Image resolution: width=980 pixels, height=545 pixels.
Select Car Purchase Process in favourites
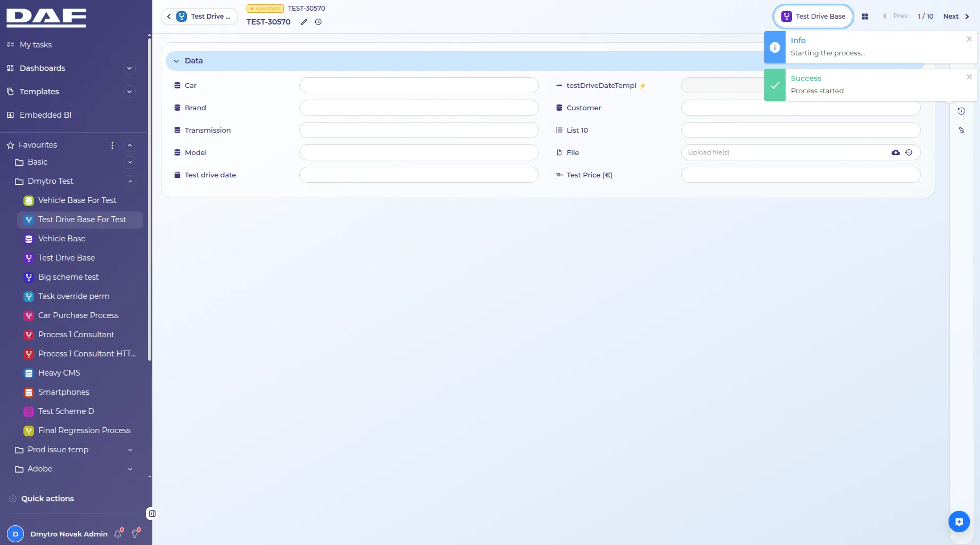click(x=78, y=315)
